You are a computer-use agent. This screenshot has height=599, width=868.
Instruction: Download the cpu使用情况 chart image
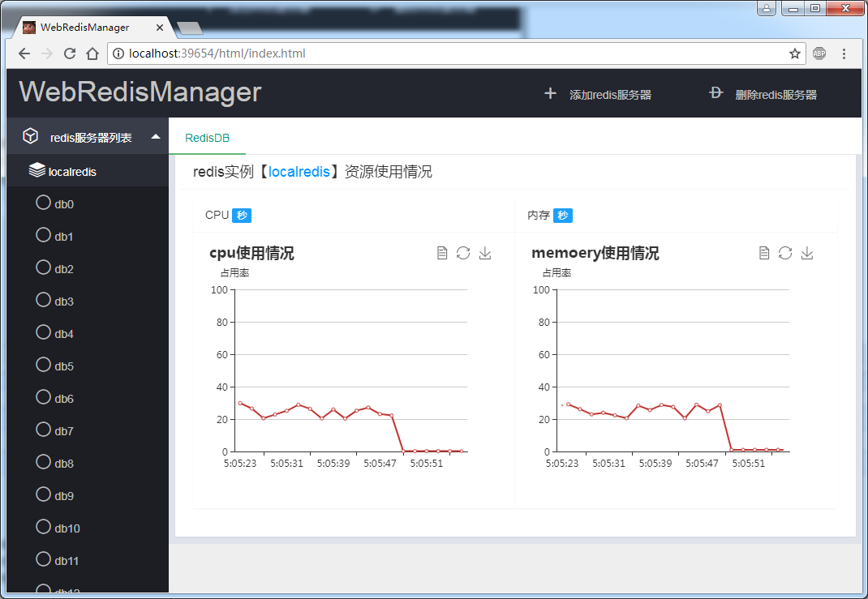tap(485, 253)
